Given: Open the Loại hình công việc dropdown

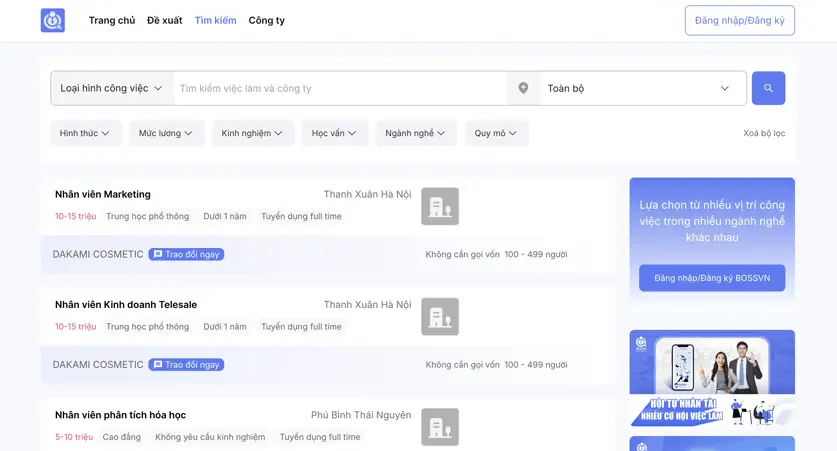Looking at the screenshot, I should pos(112,88).
